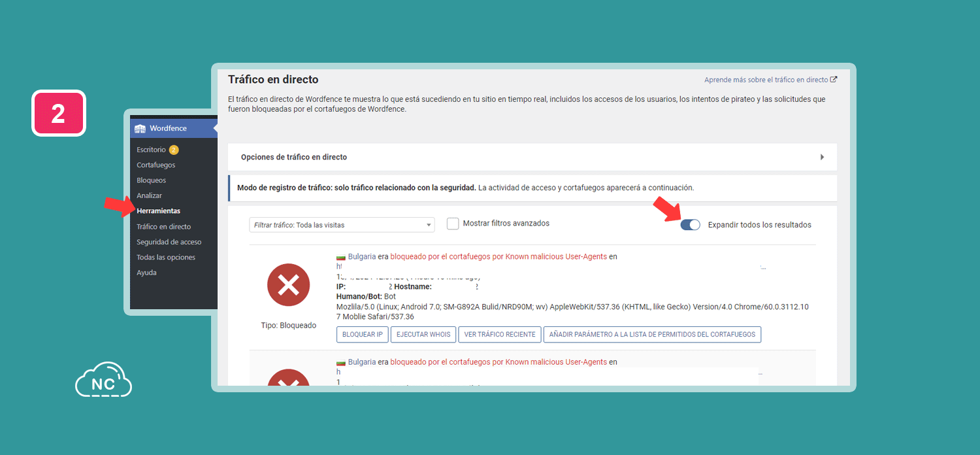Open Ayuda in the sidebar
The height and width of the screenshot is (455, 980).
coord(146,273)
